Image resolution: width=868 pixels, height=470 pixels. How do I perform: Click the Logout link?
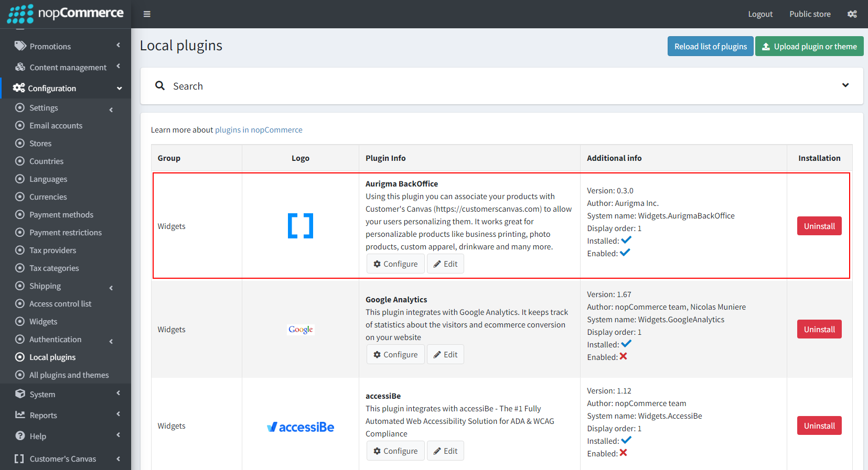click(x=760, y=14)
